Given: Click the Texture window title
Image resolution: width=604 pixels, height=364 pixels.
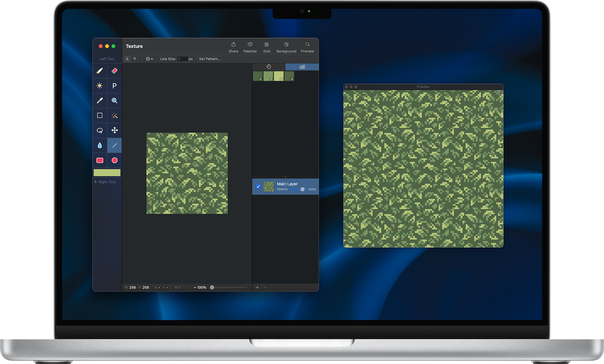Looking at the screenshot, I should coord(134,46).
